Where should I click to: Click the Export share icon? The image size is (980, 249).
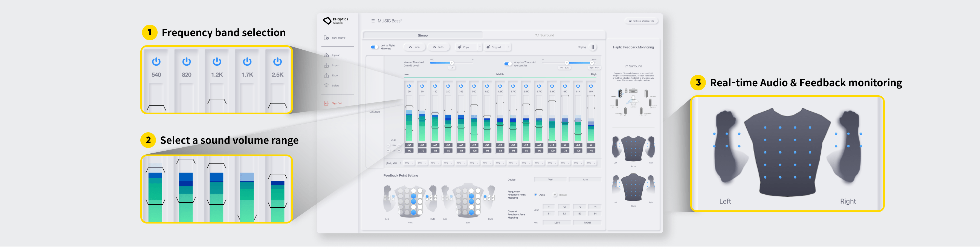[x=326, y=75]
